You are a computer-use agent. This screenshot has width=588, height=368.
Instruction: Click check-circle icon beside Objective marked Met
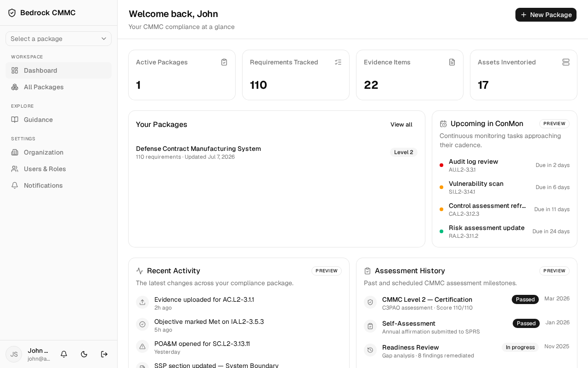(x=142, y=324)
